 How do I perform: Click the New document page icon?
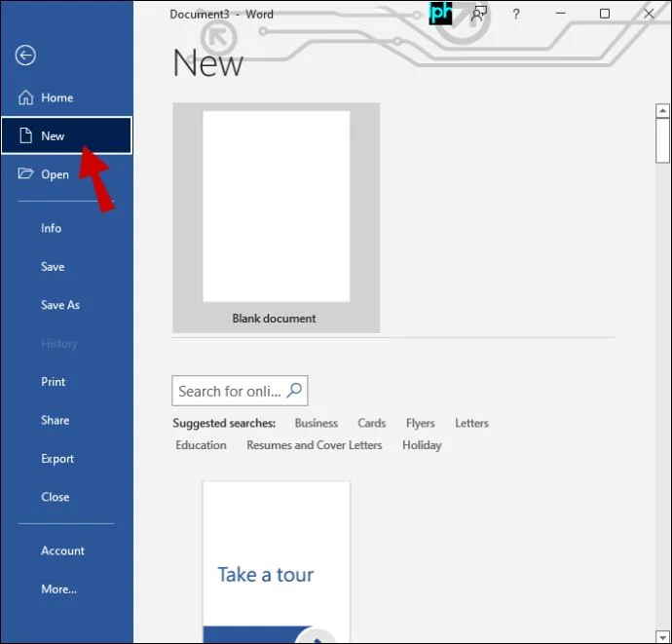pyautogui.click(x=25, y=135)
